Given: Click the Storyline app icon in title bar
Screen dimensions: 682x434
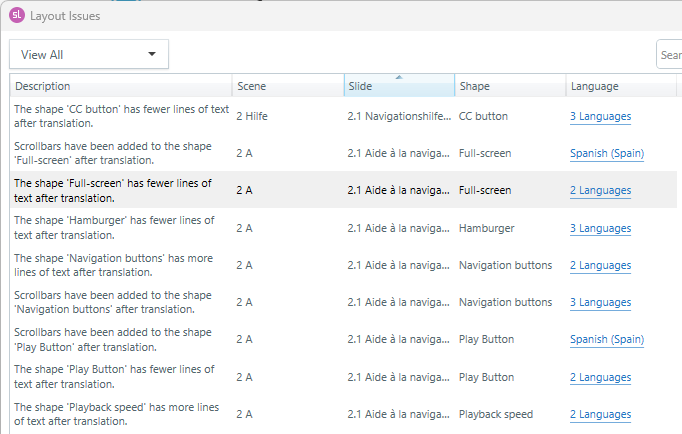Looking at the screenshot, I should point(16,16).
